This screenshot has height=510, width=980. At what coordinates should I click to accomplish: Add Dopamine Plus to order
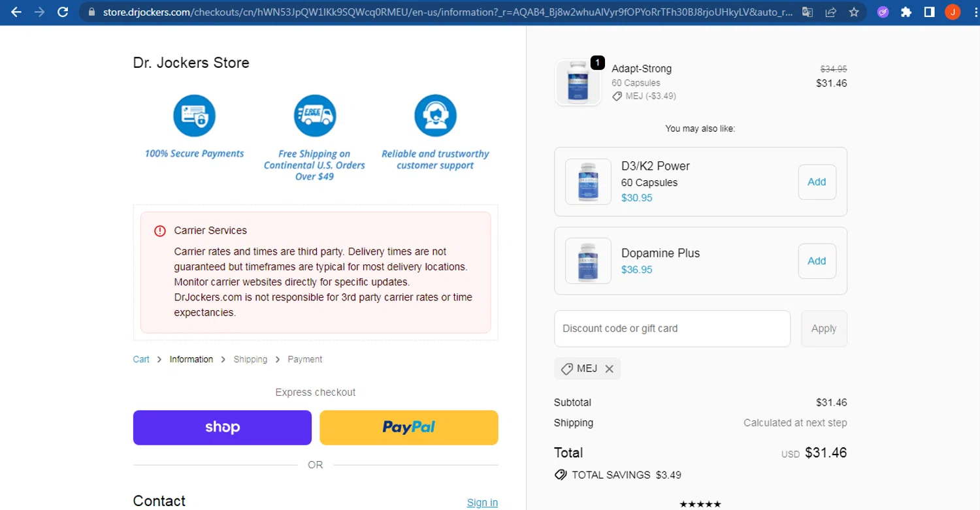pos(817,261)
